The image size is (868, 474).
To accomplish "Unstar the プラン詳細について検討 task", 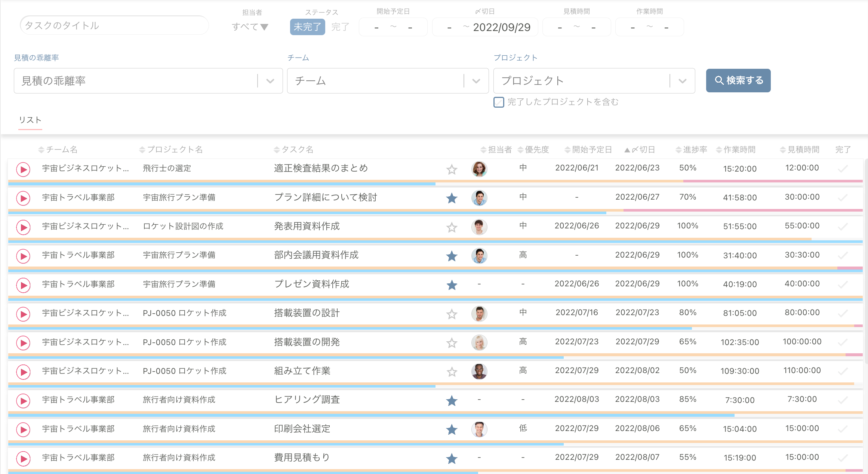I will (x=452, y=198).
